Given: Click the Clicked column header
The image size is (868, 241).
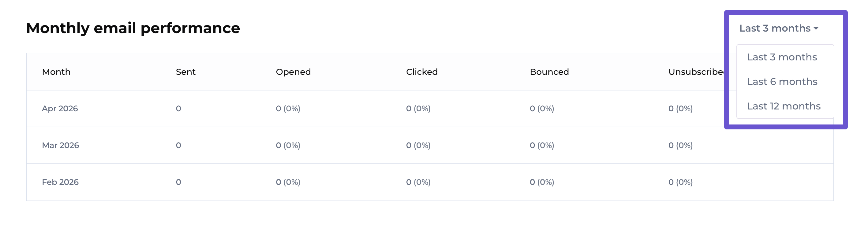Looking at the screenshot, I should point(421,72).
